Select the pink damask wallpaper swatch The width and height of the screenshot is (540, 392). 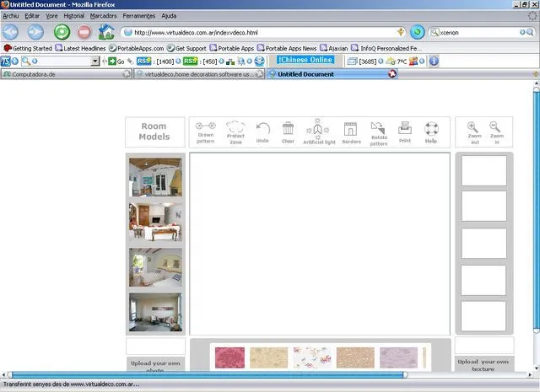coord(229,357)
